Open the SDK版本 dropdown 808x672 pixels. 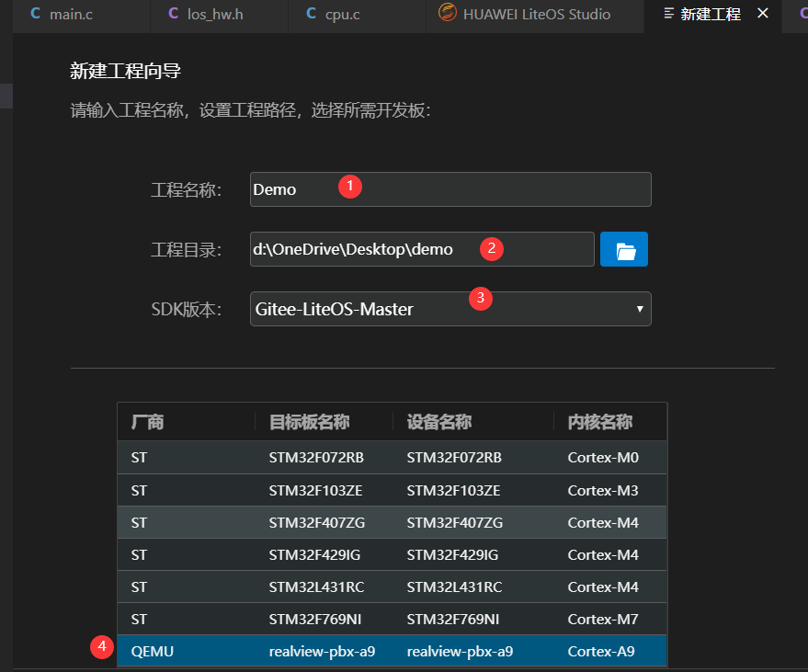tap(450, 309)
